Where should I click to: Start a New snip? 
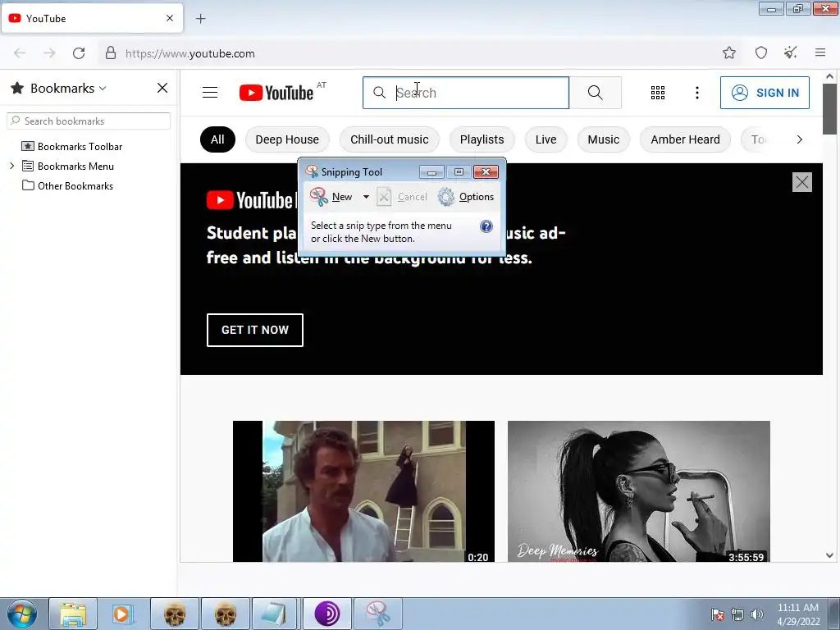331,197
